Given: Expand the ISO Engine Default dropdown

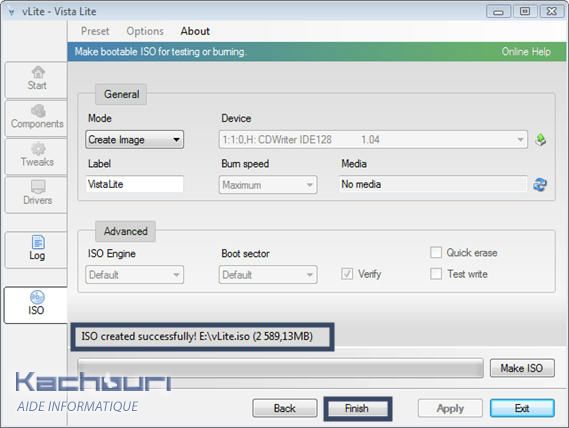Looking at the screenshot, I should [135, 275].
